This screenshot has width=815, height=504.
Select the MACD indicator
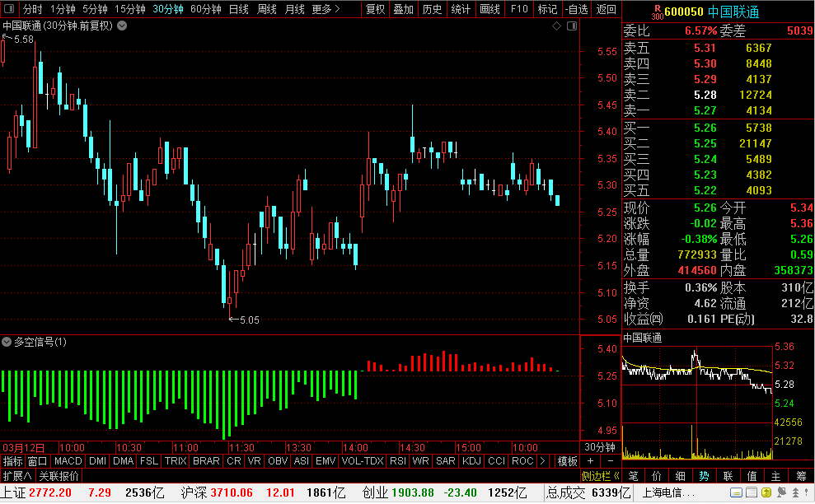click(68, 461)
